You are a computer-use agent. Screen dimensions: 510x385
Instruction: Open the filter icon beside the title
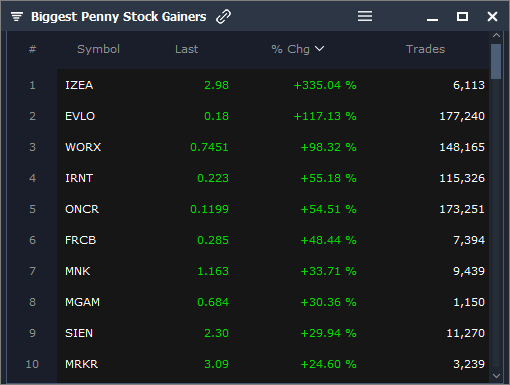[17, 16]
